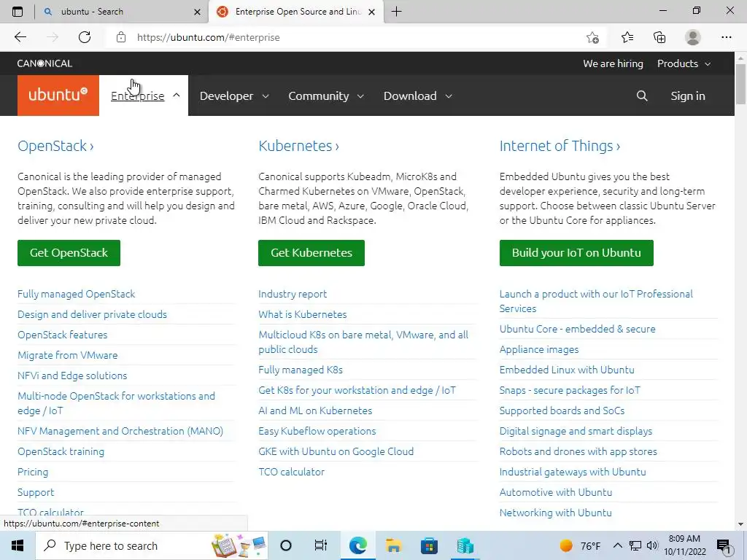
Task: Expand the Developer menu
Action: click(x=234, y=96)
